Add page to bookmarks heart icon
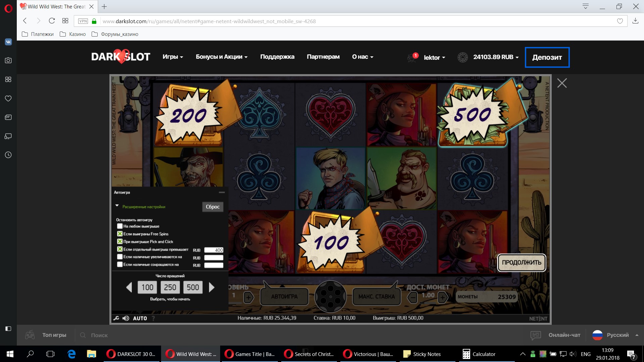The height and width of the screenshot is (362, 644). click(x=620, y=21)
